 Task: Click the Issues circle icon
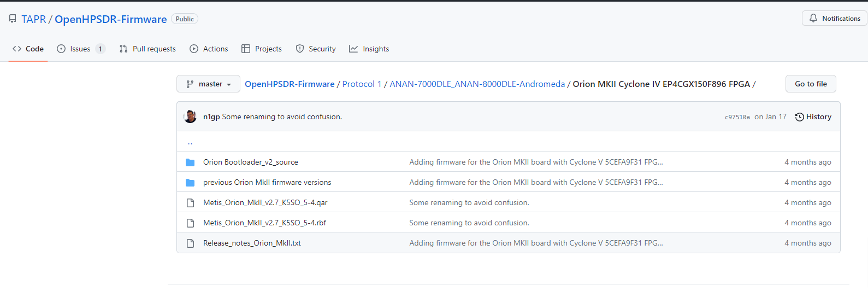(x=61, y=49)
